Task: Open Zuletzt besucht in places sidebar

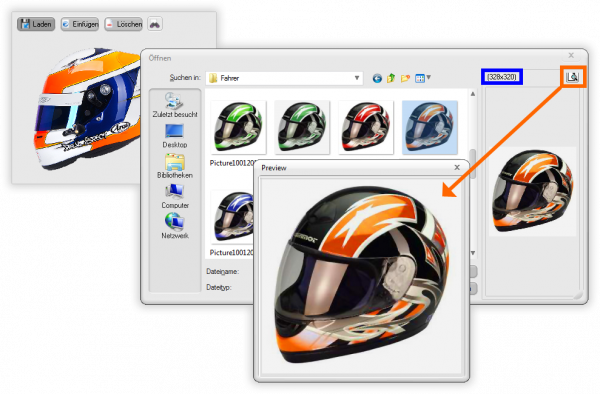Action: point(175,105)
